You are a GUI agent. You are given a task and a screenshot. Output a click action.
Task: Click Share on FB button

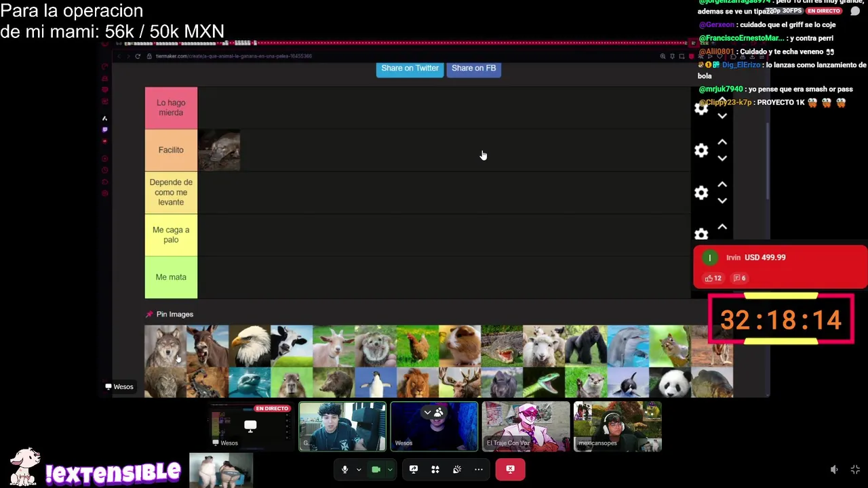click(x=473, y=68)
